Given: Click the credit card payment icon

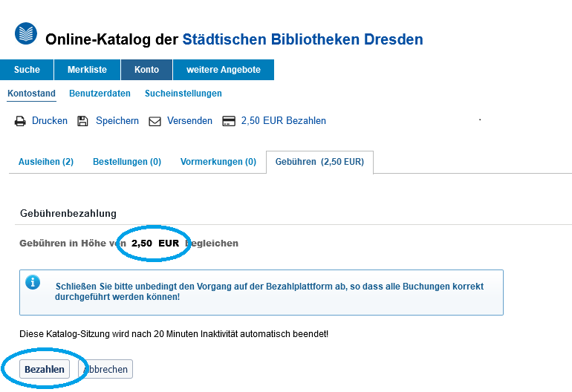Looking at the screenshot, I should pyautogui.click(x=229, y=121).
